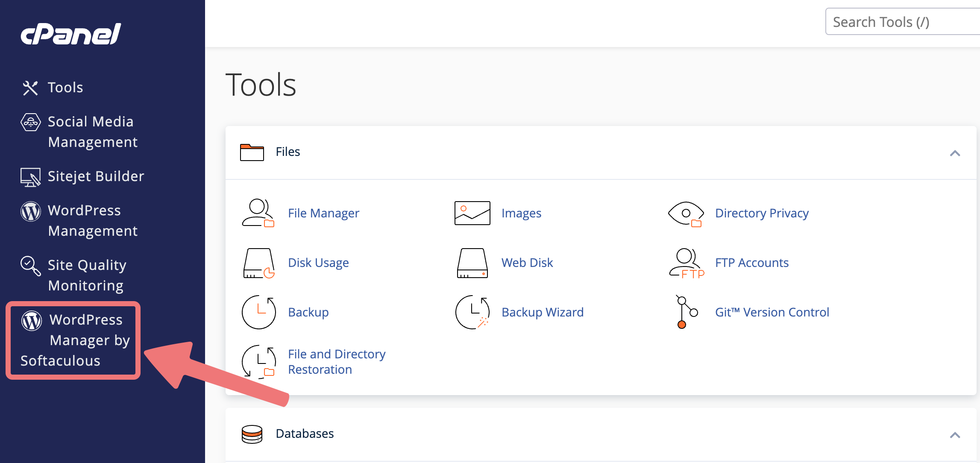Click the File Manager icon

(258, 213)
